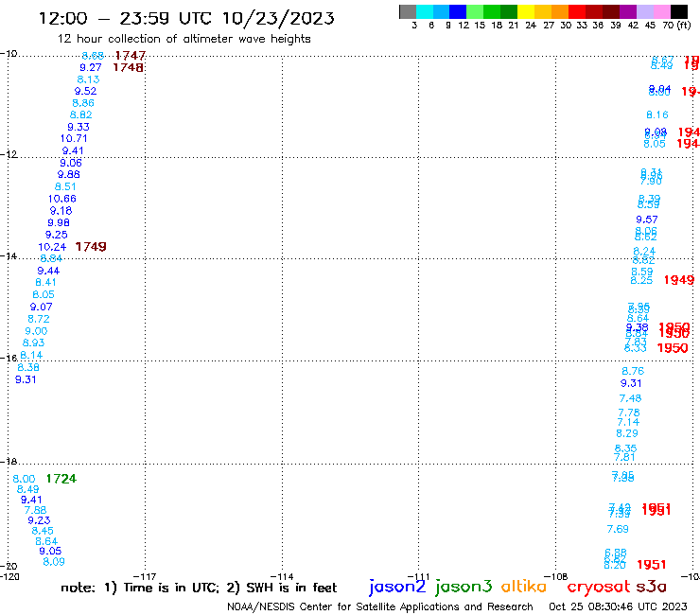Click the 10.71 wave height value
This screenshot has height=615, width=700.
(74, 139)
